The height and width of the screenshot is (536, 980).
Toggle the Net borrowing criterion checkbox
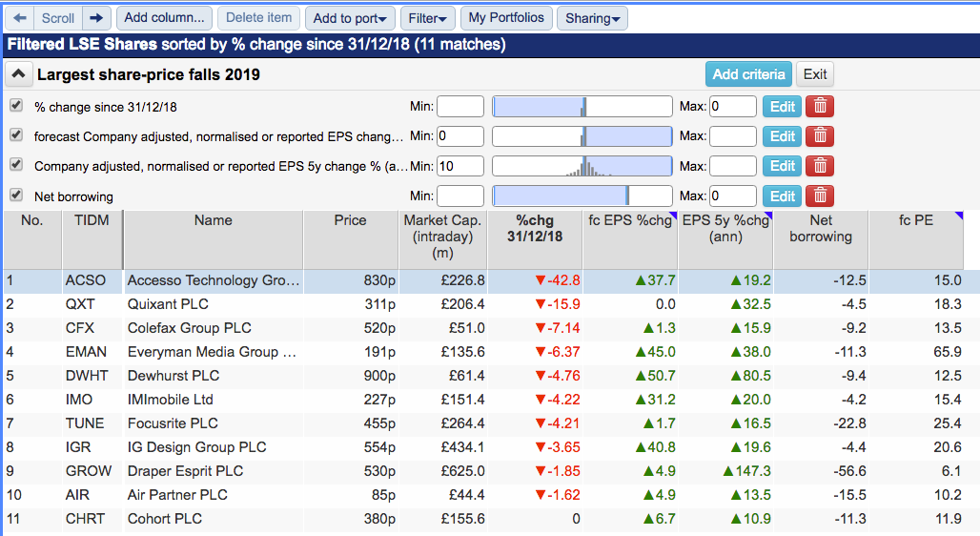pos(16,195)
